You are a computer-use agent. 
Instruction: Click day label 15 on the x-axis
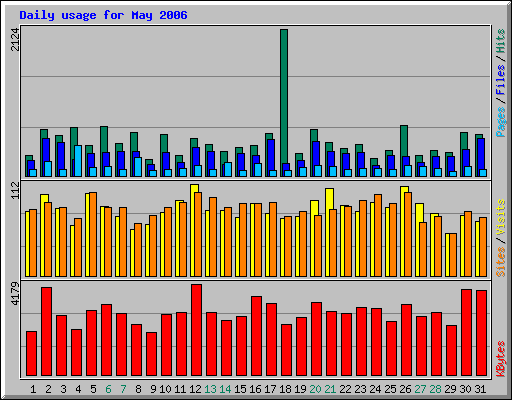[240, 389]
